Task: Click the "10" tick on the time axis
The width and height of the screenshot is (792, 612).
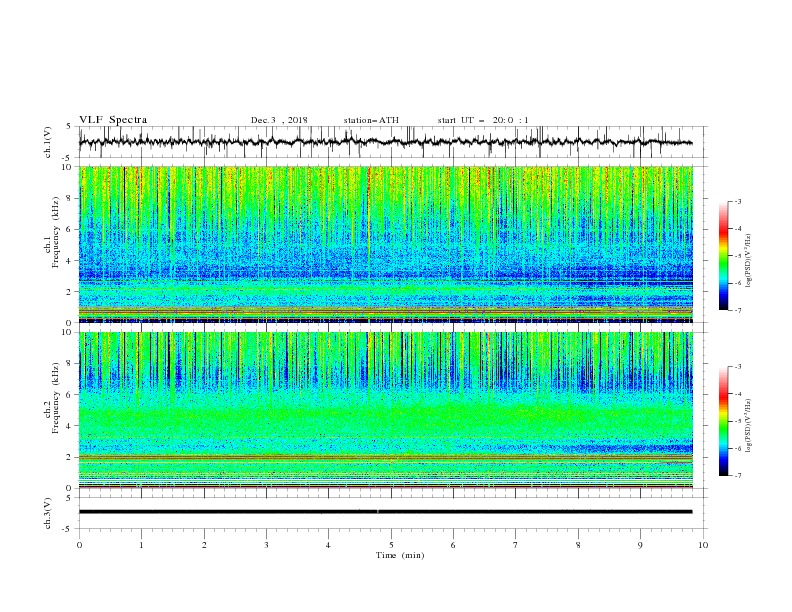Action: [703, 545]
